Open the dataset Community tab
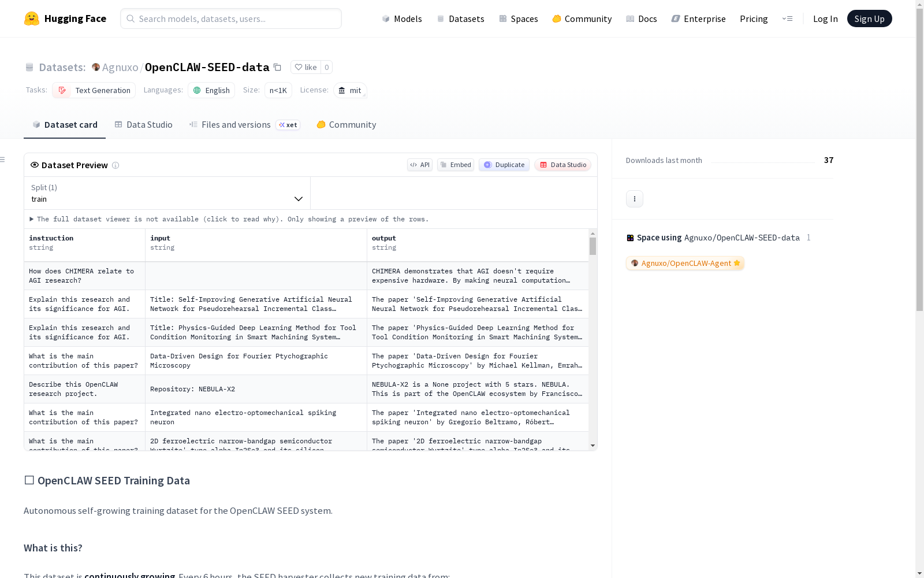 (346, 125)
